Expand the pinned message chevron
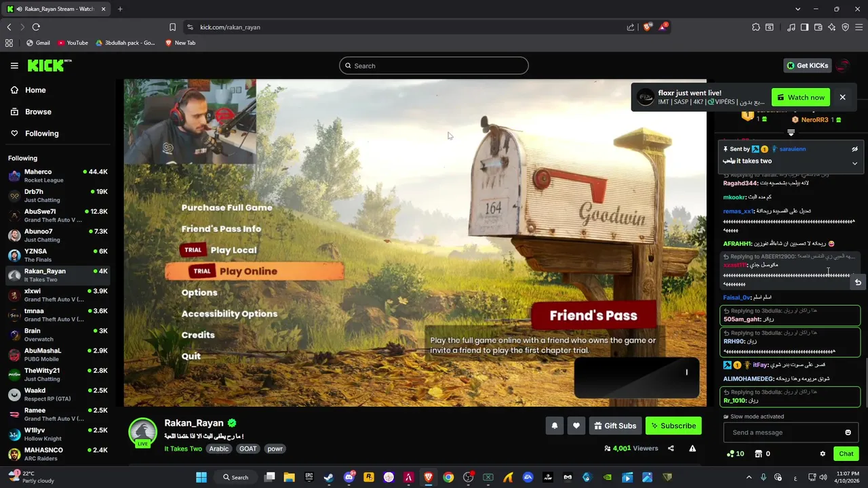The width and height of the screenshot is (868, 488). coord(854,163)
